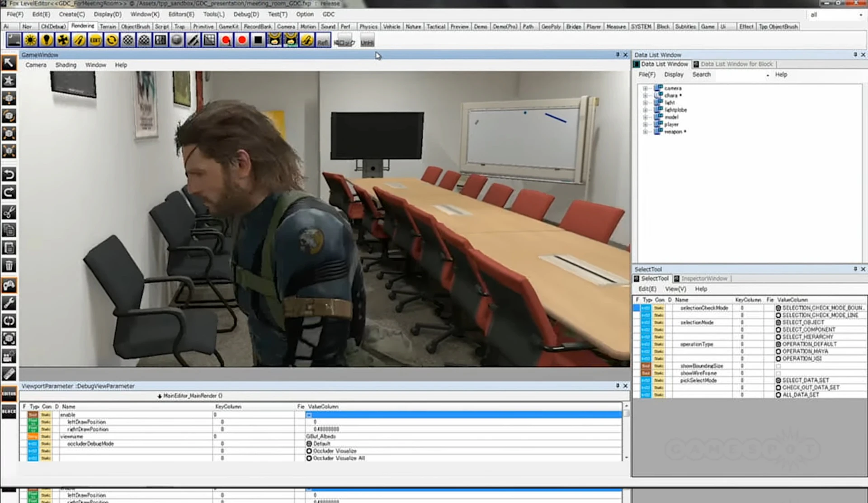Click the yellow light bulb toolbar icon
Viewport: 868px width, 503px height.
tap(47, 40)
